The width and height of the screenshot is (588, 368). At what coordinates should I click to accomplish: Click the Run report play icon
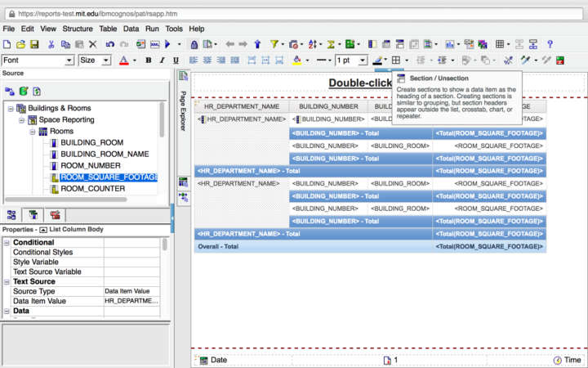167,44
